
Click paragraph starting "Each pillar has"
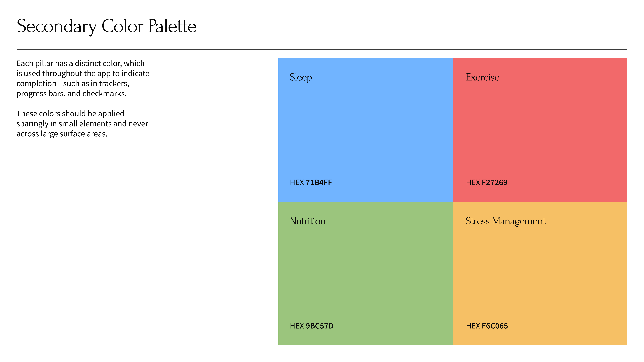pyautogui.click(x=83, y=78)
